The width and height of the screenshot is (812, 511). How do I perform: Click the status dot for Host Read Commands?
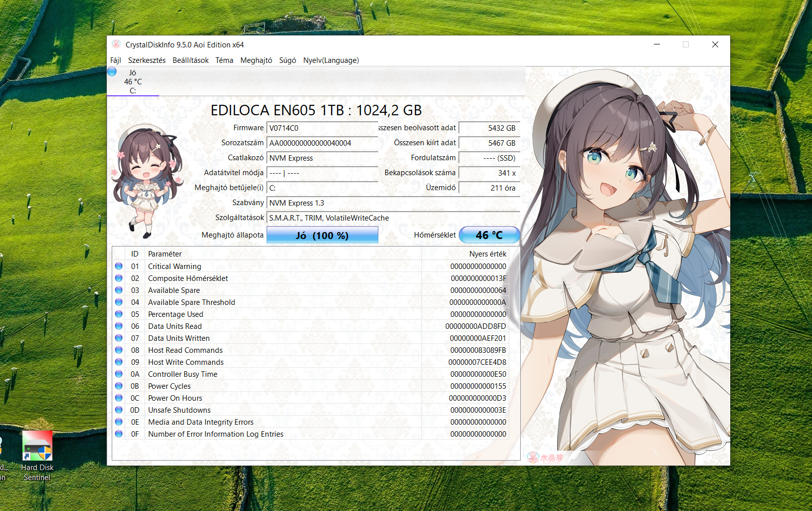[x=119, y=350]
